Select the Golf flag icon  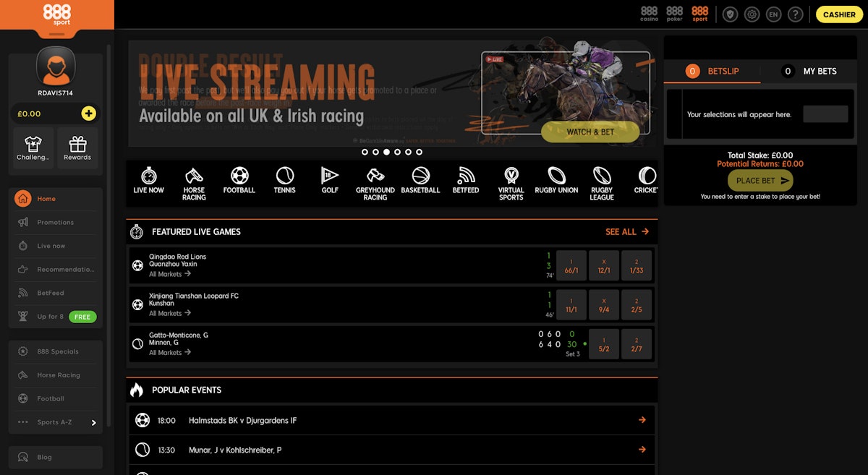point(330,181)
